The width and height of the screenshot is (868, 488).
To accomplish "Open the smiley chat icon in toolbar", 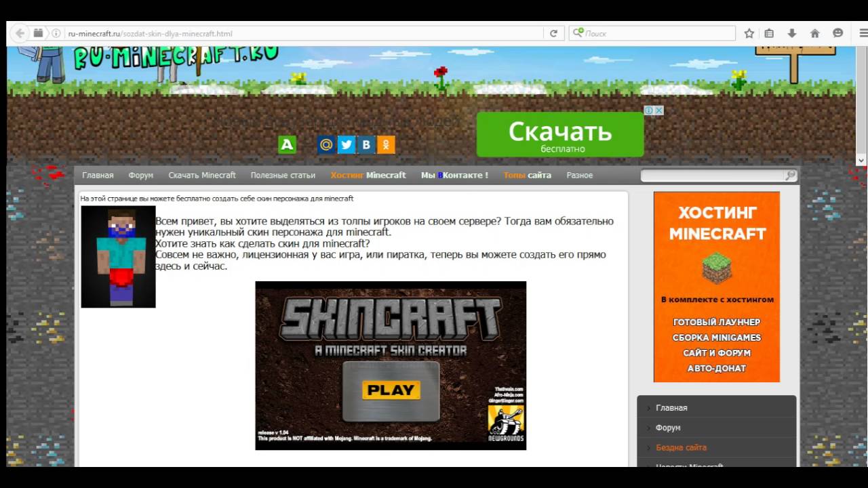I will point(838,33).
